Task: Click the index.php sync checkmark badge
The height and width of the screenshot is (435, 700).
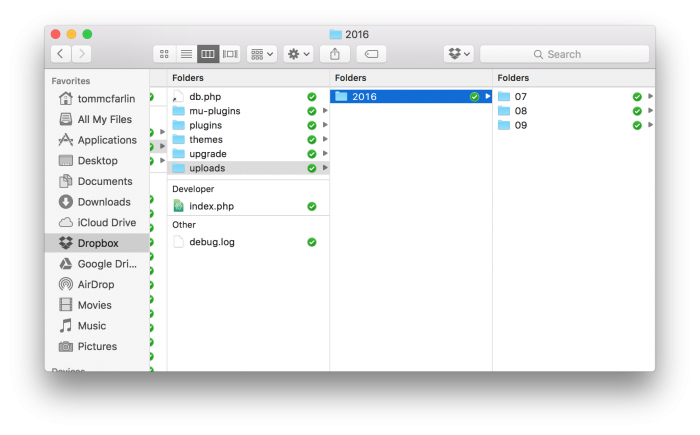Action: coord(312,206)
